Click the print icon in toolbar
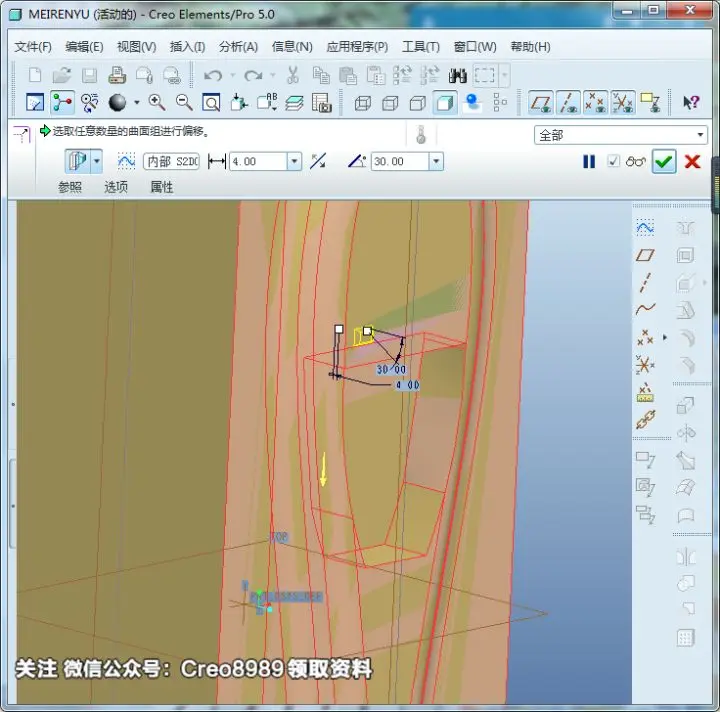This screenshot has width=720, height=712. [117, 75]
